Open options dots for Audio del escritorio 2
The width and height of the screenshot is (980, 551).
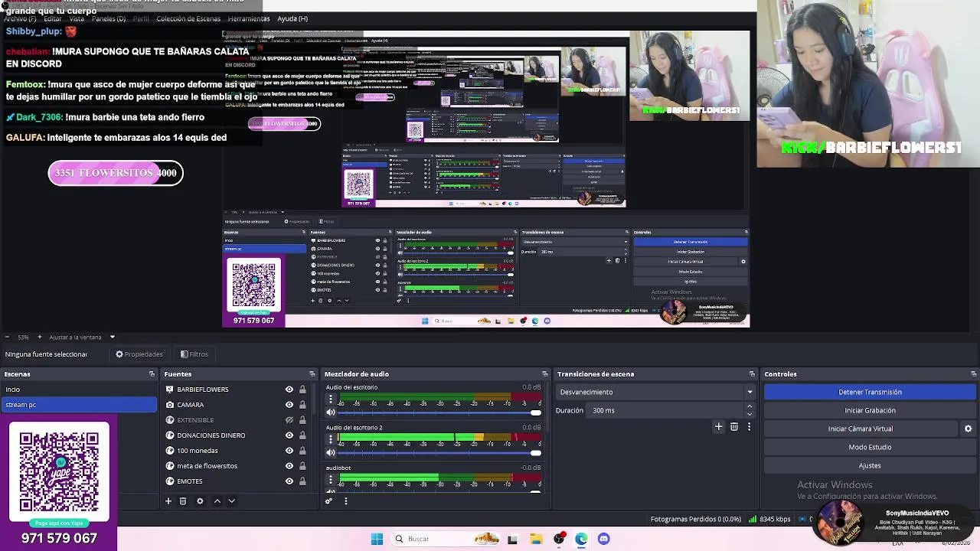331,439
